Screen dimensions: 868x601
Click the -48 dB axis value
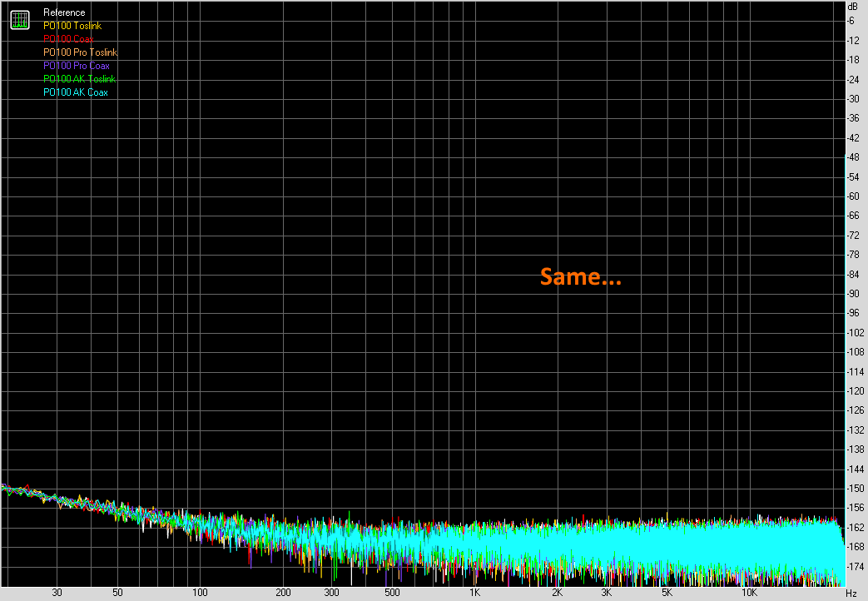point(853,157)
